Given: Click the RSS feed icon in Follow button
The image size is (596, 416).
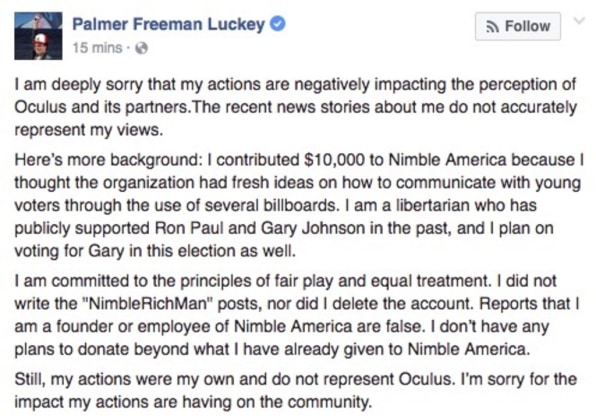Looking at the screenshot, I should 492,27.
